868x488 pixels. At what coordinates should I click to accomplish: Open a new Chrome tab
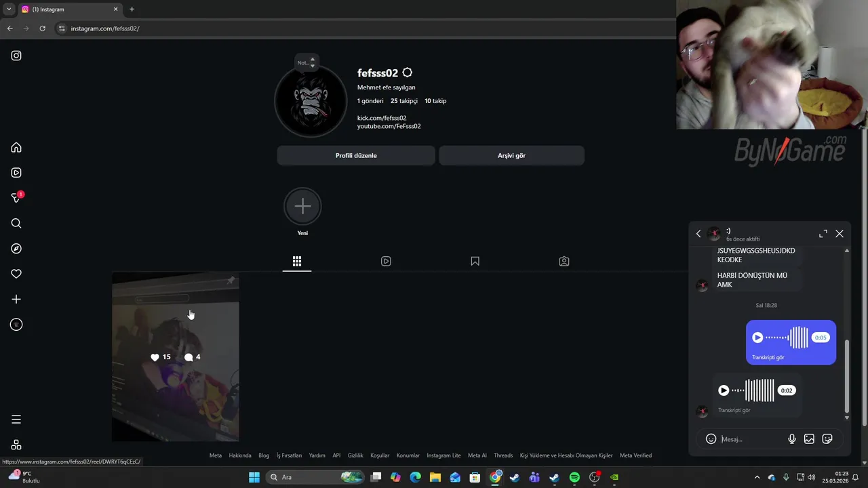click(x=132, y=9)
